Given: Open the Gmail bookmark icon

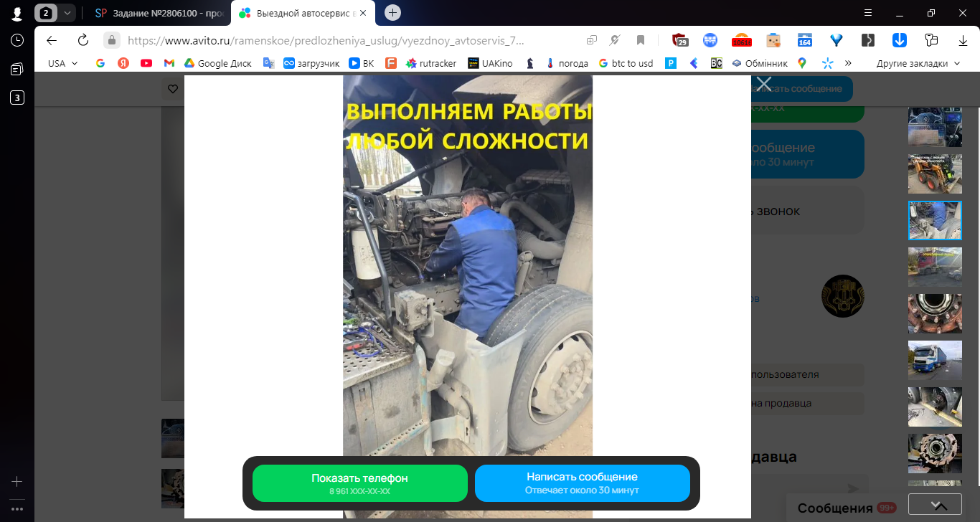Looking at the screenshot, I should [169, 63].
